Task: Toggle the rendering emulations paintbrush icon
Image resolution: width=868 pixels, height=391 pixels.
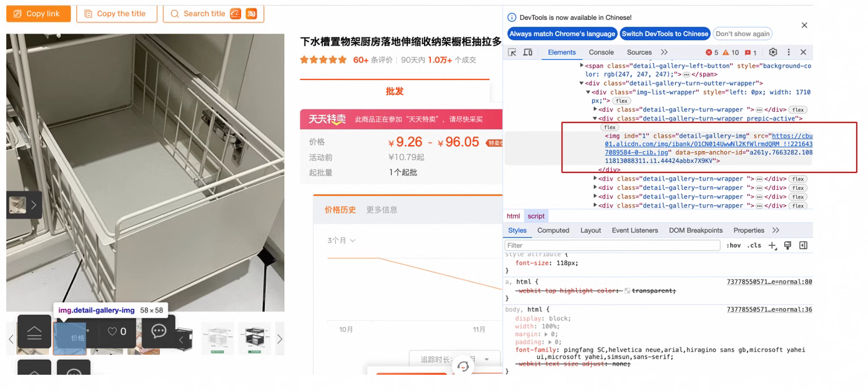Action: click(x=788, y=245)
